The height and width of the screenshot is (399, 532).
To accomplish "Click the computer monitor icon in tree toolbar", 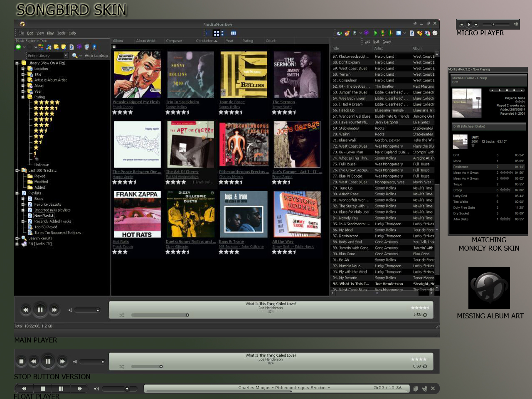I will coord(86,47).
